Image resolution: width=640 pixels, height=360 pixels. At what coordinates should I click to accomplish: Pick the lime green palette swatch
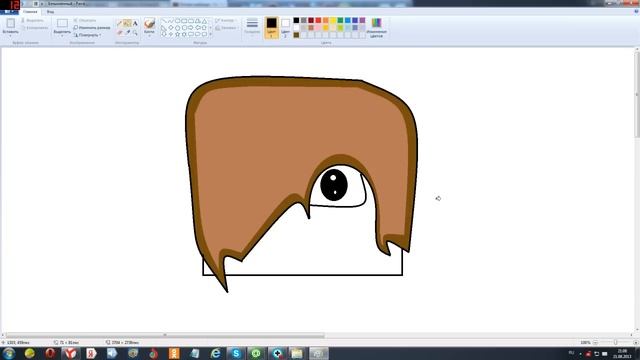tap(340, 28)
